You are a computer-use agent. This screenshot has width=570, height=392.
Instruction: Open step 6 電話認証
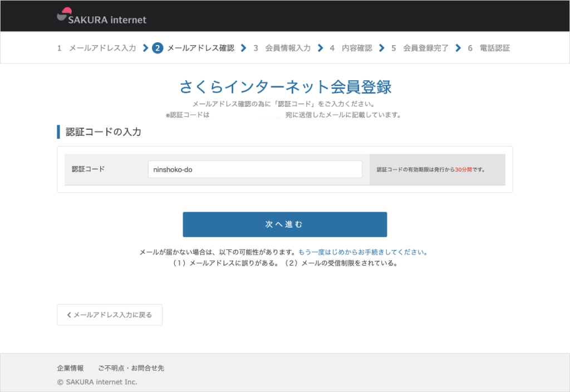click(489, 48)
